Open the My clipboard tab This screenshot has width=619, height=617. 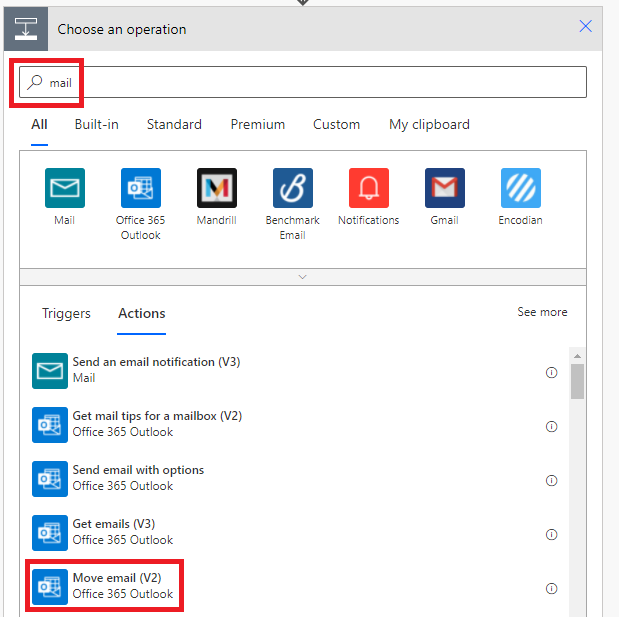[x=430, y=125]
